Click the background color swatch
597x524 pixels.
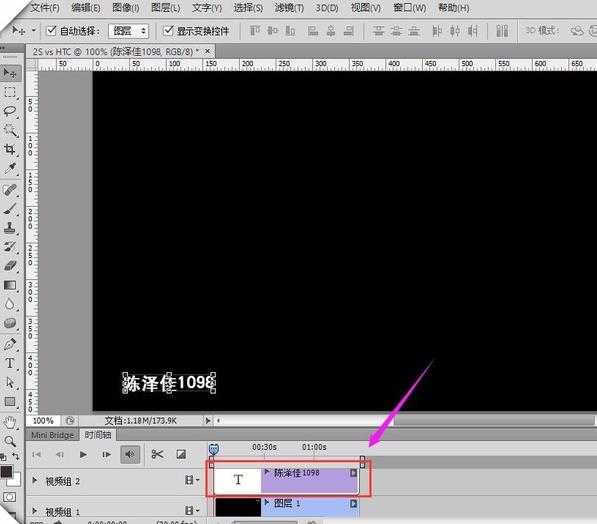coord(14,481)
